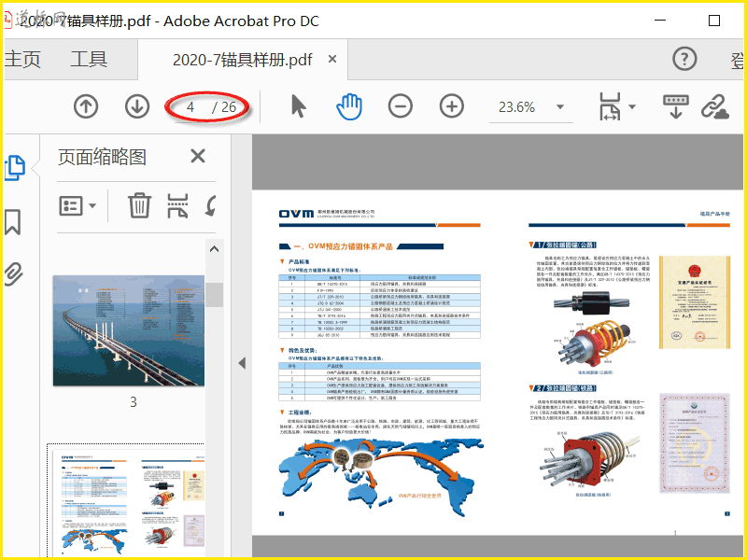Screen dimensions: 747x560
Task: Go to next page with down arrow
Action: click(137, 106)
